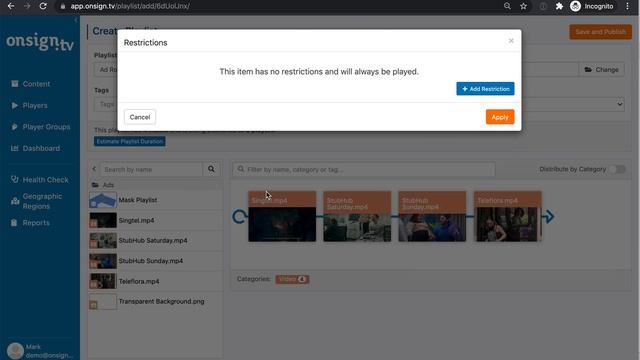Screen dimensions: 640x360
Task: Apply the restrictions dialog
Action: coord(500,117)
